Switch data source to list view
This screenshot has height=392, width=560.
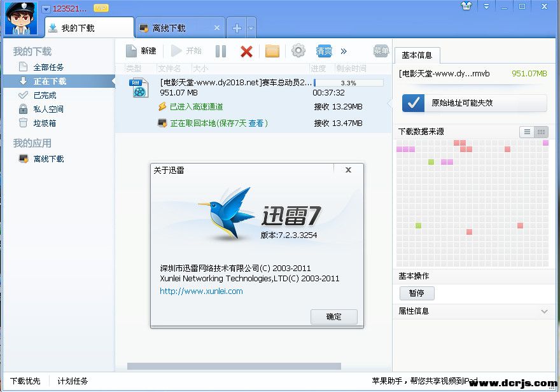pos(527,132)
